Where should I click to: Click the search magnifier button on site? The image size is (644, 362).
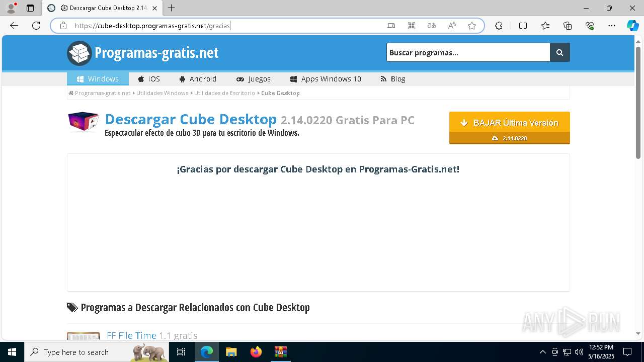pyautogui.click(x=560, y=52)
